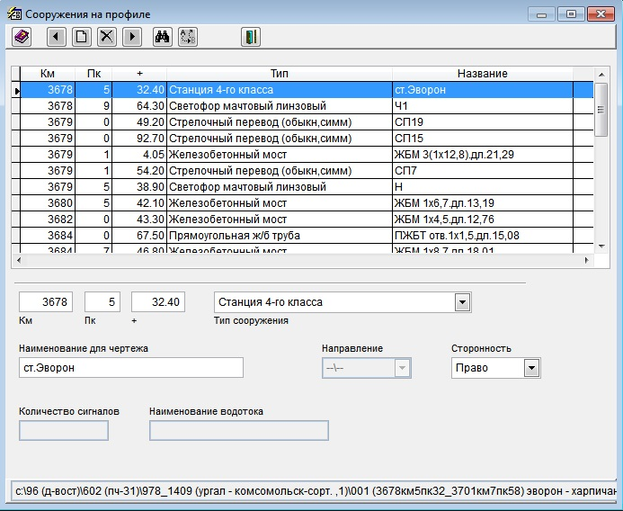Screen dimensions: 623x511
Task: Expand the Тип сооружения dropdown
Action: (x=462, y=302)
